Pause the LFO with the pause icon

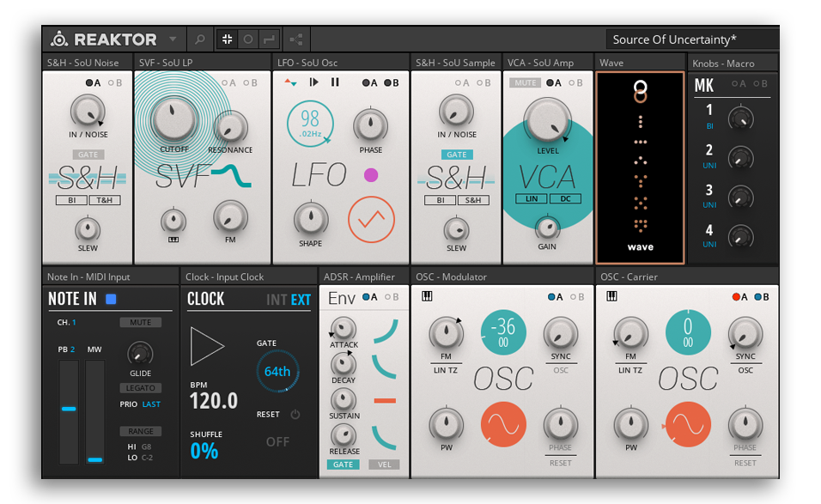pyautogui.click(x=335, y=82)
